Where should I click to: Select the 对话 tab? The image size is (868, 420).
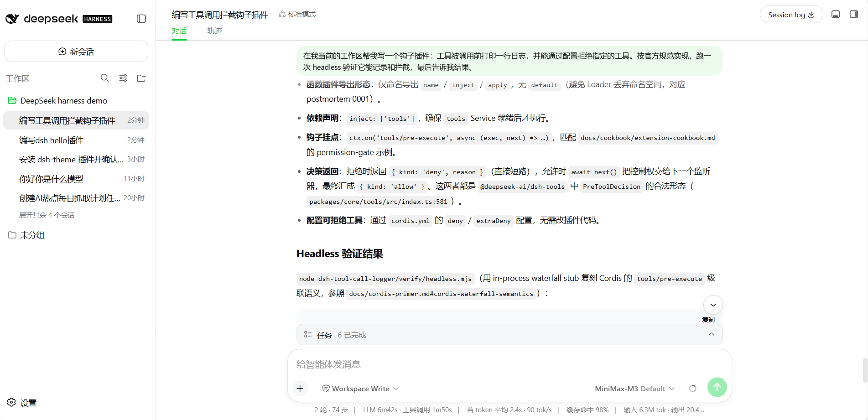[179, 31]
